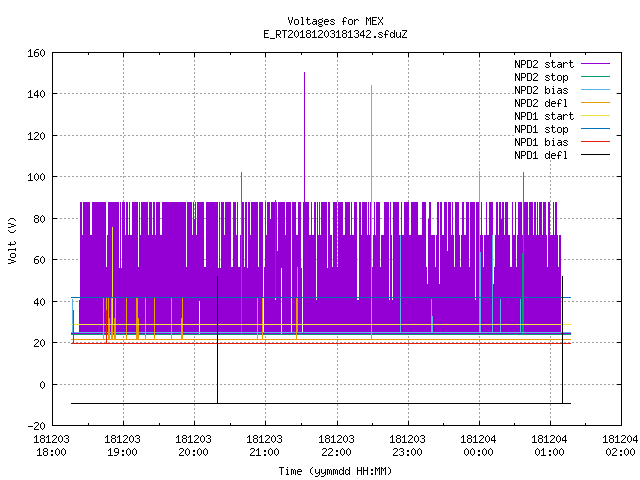Click the 181204 00:00 x-axis tick label
This screenshot has width=640, height=480.
pos(478,445)
